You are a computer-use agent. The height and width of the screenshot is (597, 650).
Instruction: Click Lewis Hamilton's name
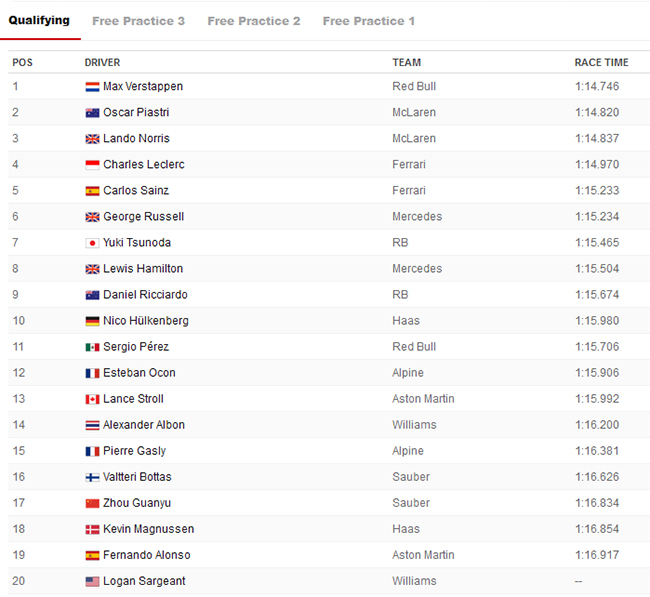coord(143,269)
